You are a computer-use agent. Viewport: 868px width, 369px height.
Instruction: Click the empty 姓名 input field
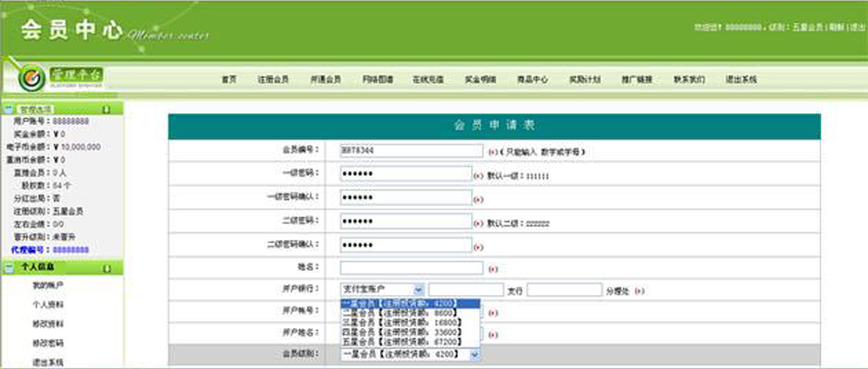point(412,268)
